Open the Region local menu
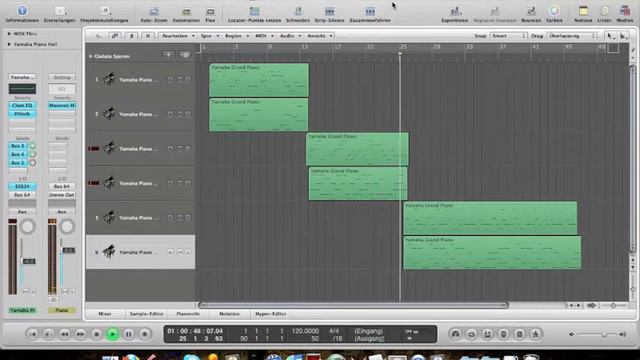 [236, 36]
